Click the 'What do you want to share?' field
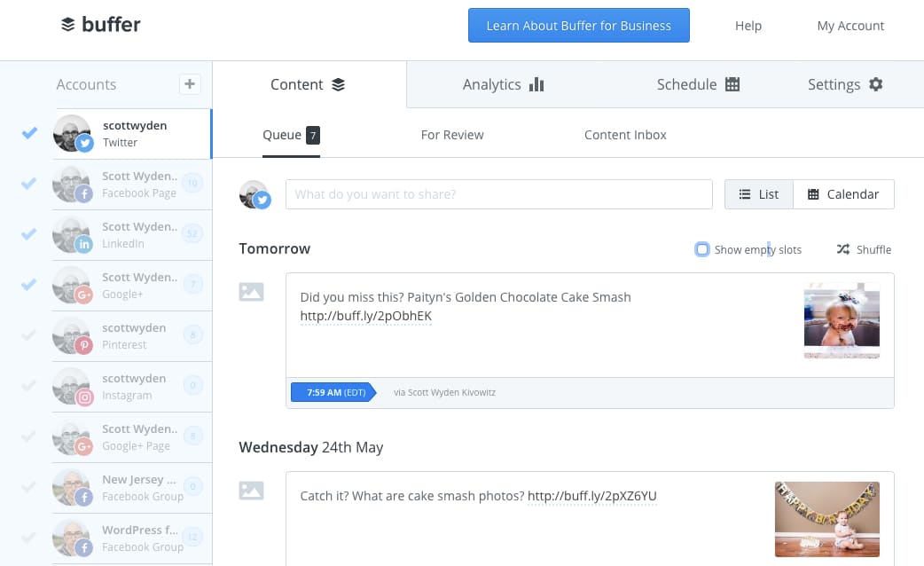Screen dimensions: 924x566 pos(499,194)
